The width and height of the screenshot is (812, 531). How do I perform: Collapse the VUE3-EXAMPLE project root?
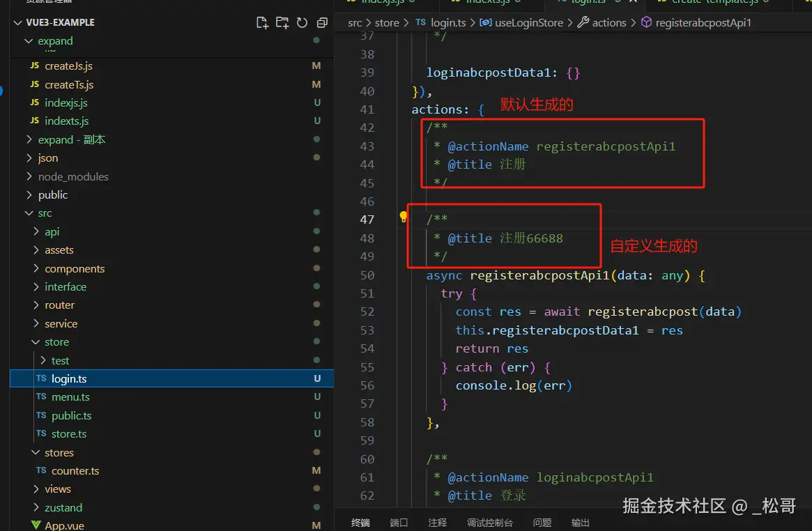(59, 22)
